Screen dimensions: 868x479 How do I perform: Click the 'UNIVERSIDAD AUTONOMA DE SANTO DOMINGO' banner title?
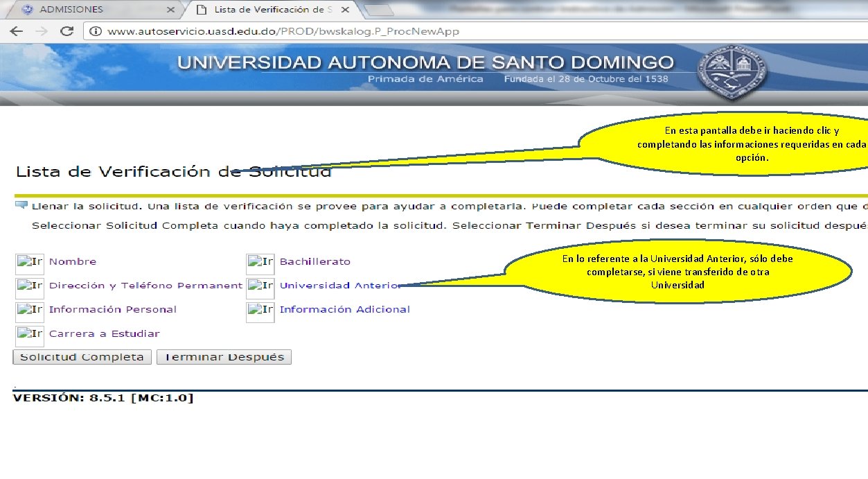pyautogui.click(x=425, y=62)
